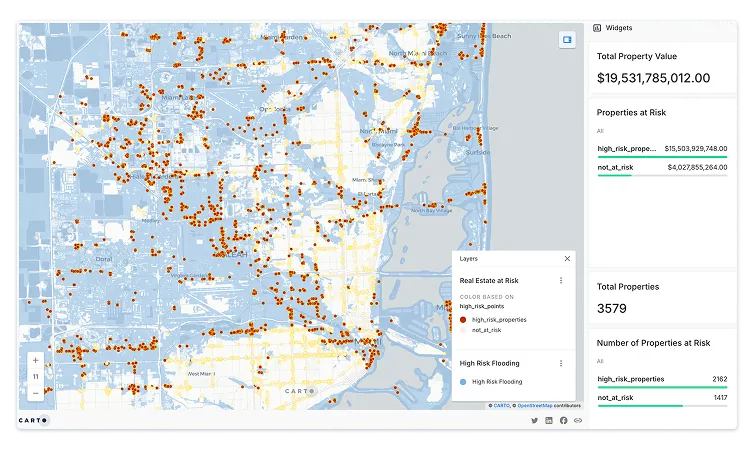The image size is (754, 450).
Task: Select high_risk_prope... row in Properties at Risk
Action: click(x=662, y=151)
